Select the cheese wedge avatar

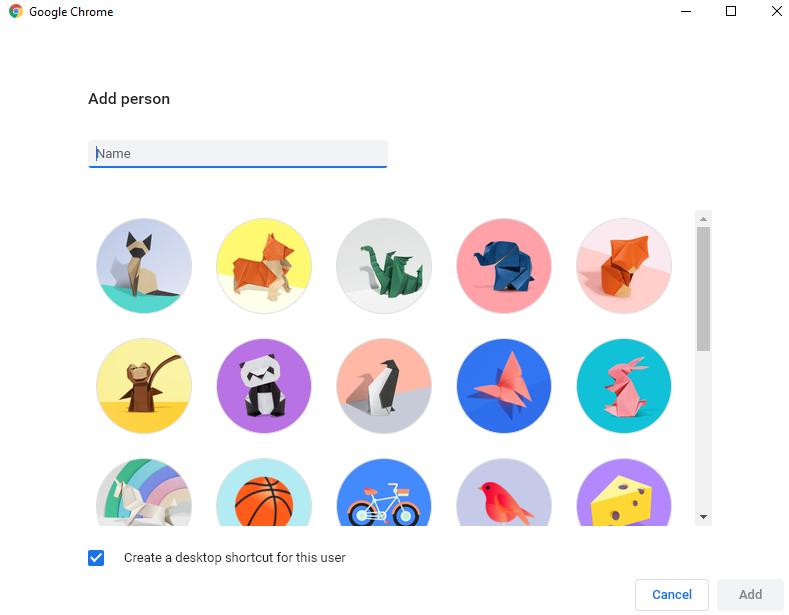624,492
